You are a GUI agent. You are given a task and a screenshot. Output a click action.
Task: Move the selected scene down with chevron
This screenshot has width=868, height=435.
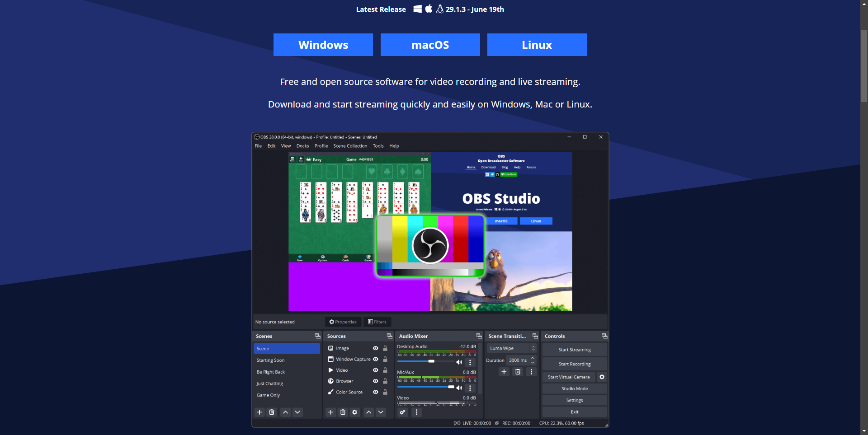[x=297, y=412]
